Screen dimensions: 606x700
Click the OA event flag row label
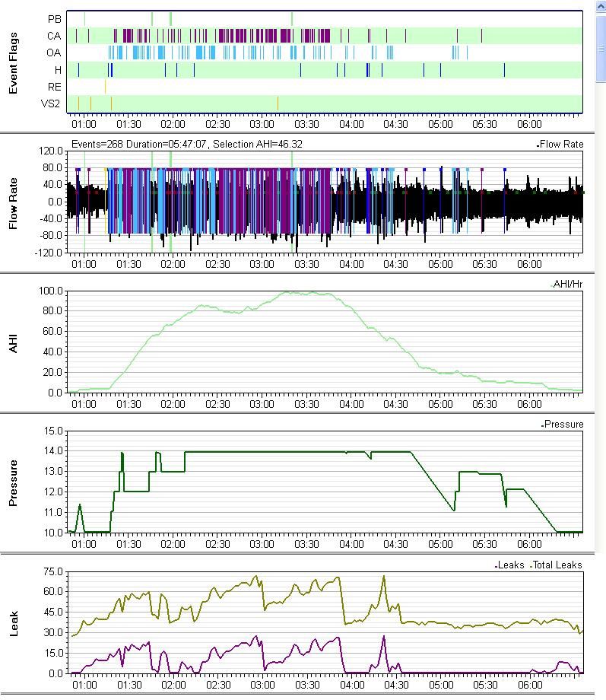point(53,52)
